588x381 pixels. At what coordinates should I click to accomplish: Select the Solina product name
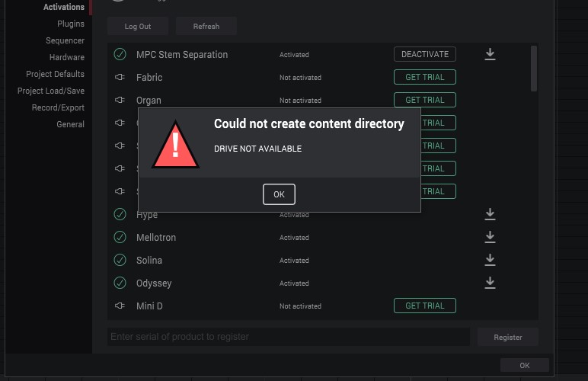point(149,261)
